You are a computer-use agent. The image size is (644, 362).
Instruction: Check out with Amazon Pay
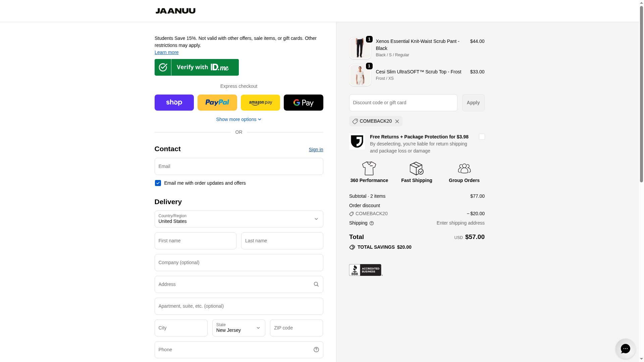click(x=260, y=103)
